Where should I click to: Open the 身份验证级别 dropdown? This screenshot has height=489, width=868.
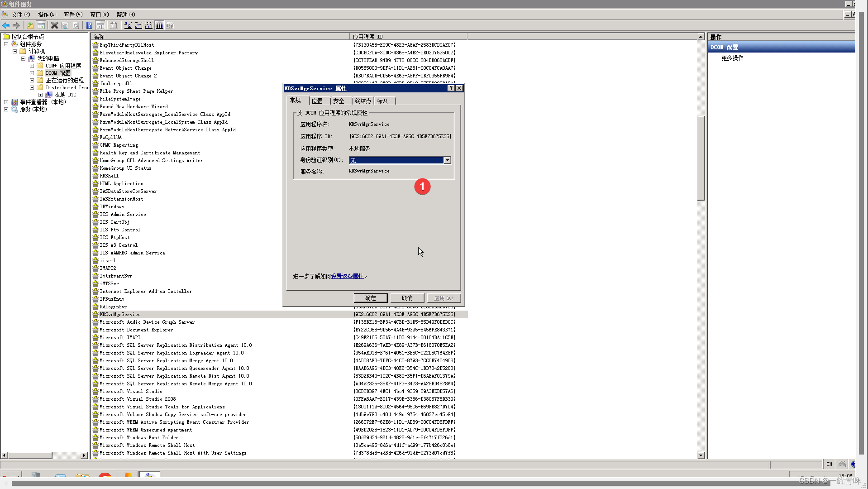click(x=447, y=160)
